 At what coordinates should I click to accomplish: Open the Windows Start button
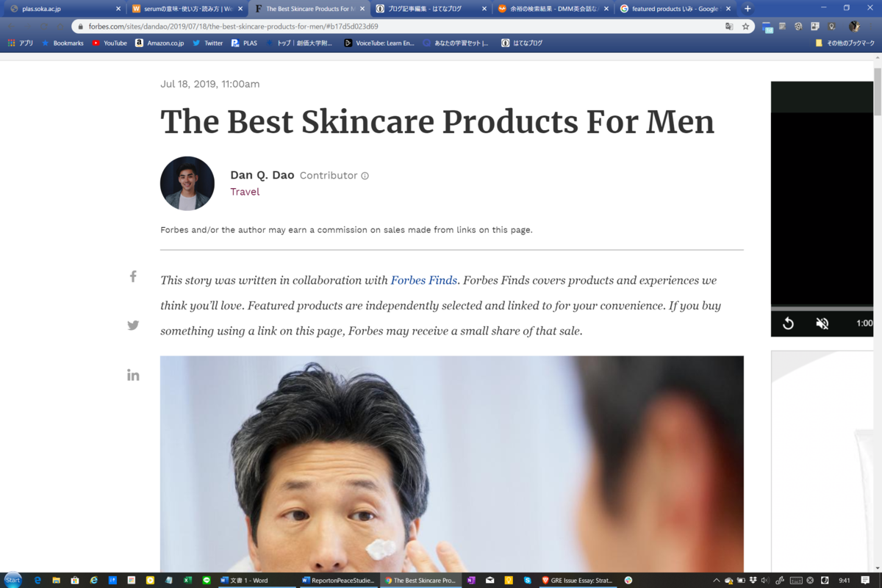pyautogui.click(x=13, y=580)
